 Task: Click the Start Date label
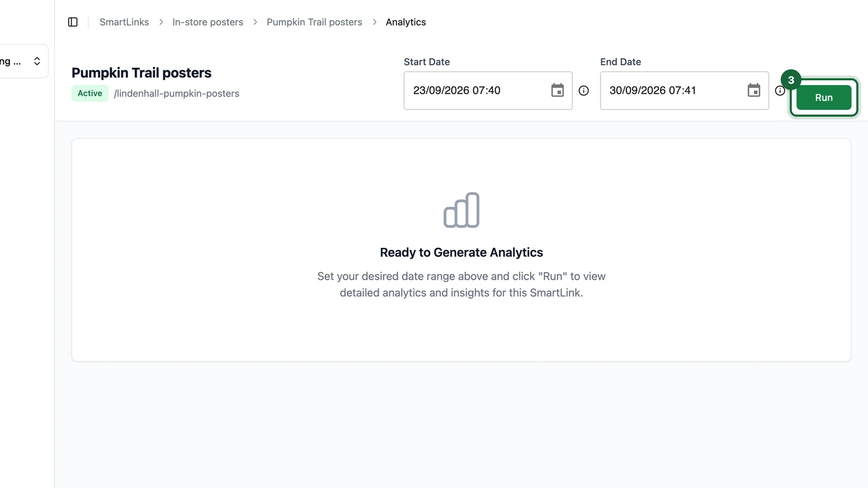point(427,62)
